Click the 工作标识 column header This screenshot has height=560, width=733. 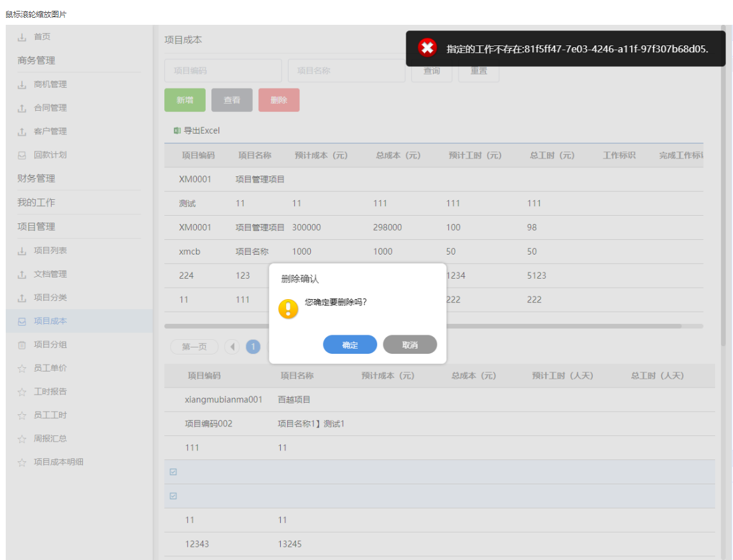pos(619,155)
